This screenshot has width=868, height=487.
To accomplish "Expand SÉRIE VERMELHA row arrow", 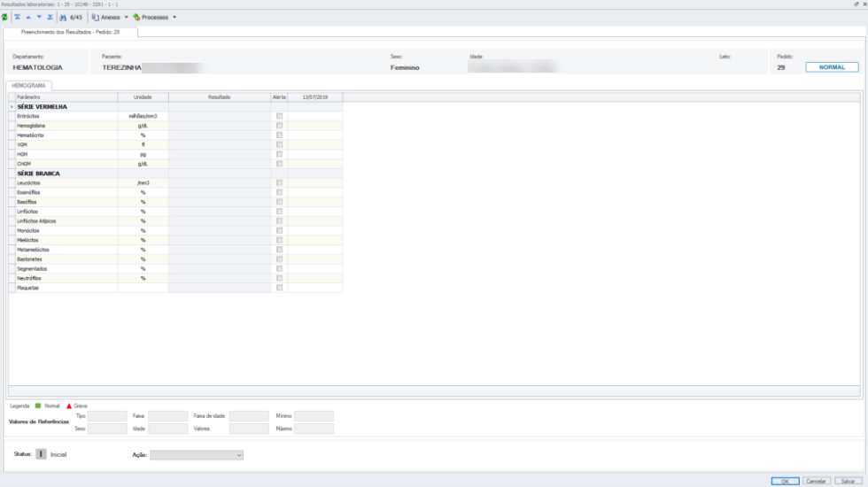I will [x=12, y=107].
